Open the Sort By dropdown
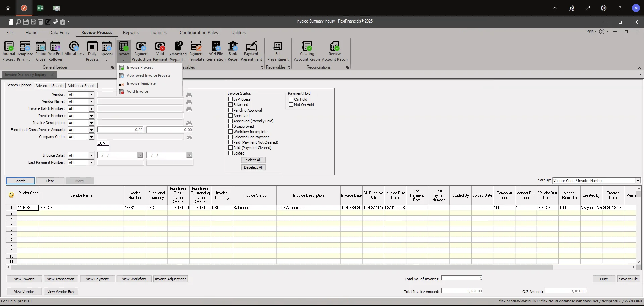 click(x=638, y=180)
